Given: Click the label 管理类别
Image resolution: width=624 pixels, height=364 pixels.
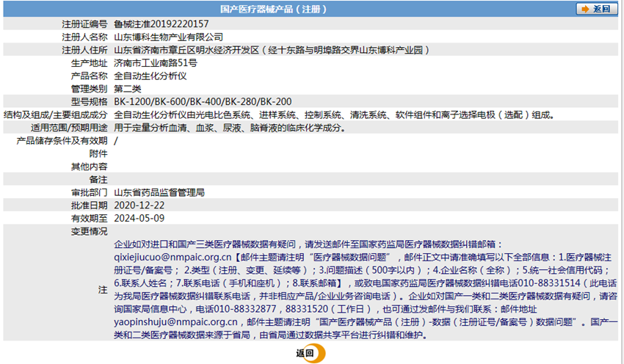Looking at the screenshot, I should click(89, 89).
